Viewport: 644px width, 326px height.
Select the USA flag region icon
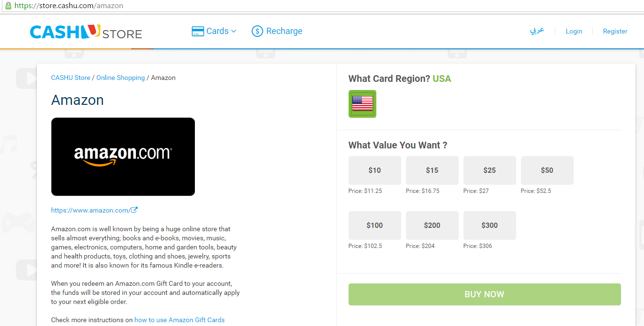click(x=362, y=104)
